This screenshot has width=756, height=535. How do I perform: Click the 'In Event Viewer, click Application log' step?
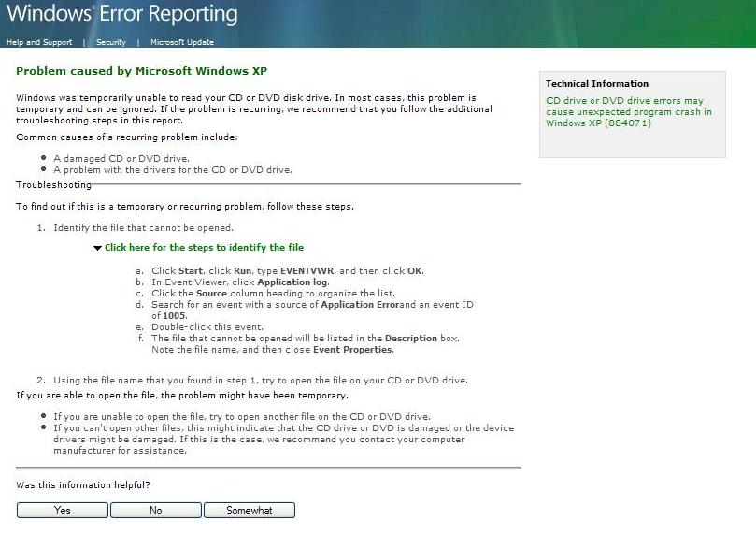coord(240,282)
